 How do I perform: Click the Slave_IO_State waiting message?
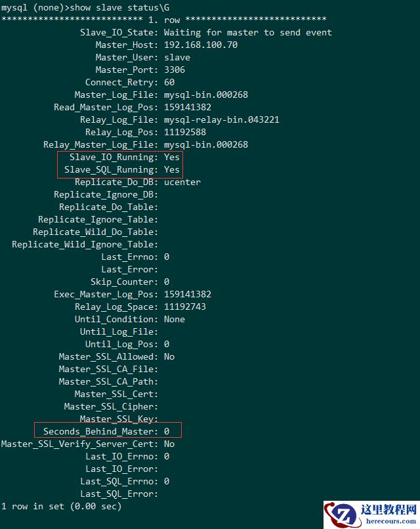248,33
